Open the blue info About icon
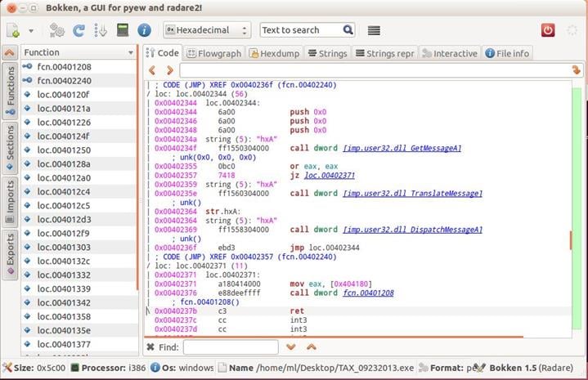The image size is (588, 380). pyautogui.click(x=145, y=30)
